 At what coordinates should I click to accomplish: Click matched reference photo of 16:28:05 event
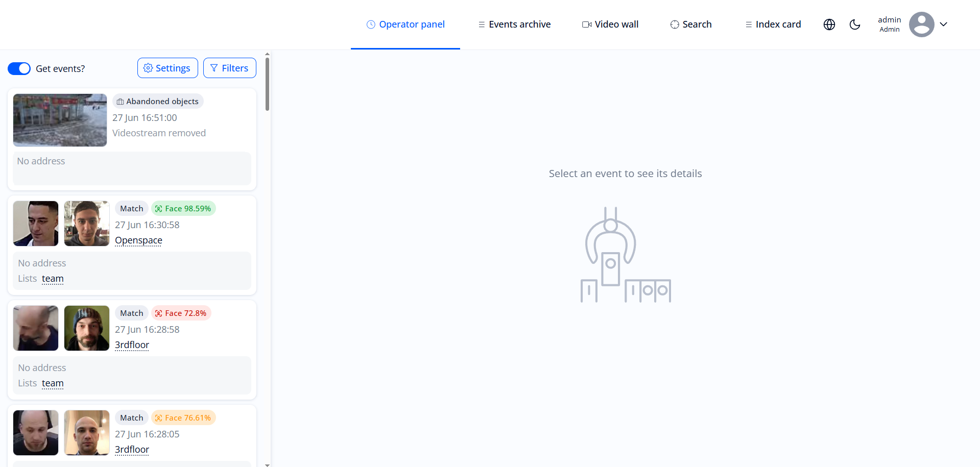[87, 433]
